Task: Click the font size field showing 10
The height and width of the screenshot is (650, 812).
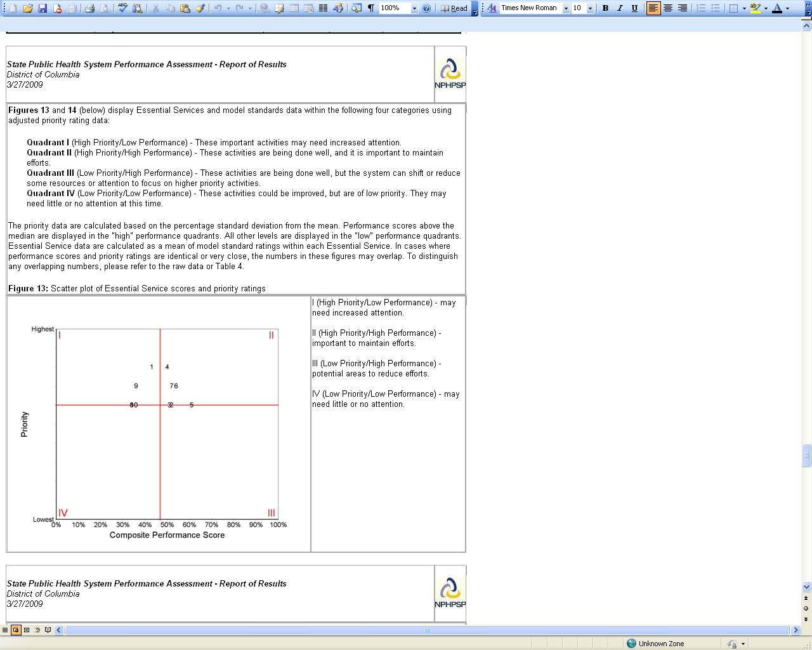Action: (x=579, y=8)
